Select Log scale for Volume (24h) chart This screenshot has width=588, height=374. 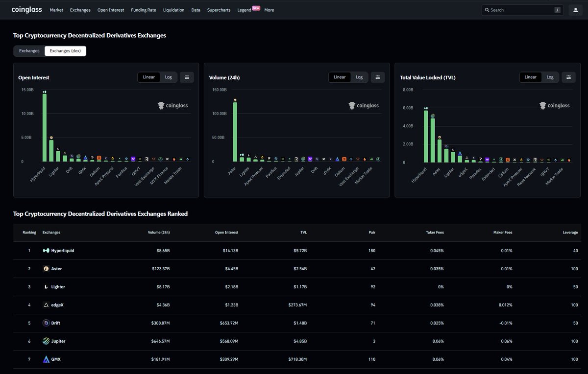coord(359,77)
